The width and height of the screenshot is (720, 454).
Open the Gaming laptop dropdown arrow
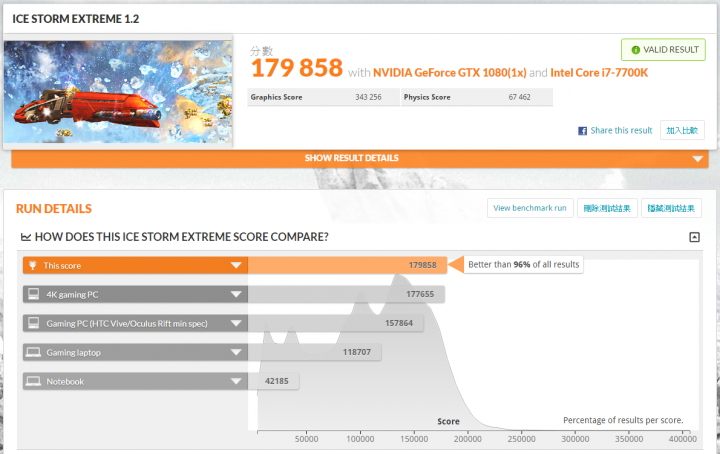tap(236, 352)
